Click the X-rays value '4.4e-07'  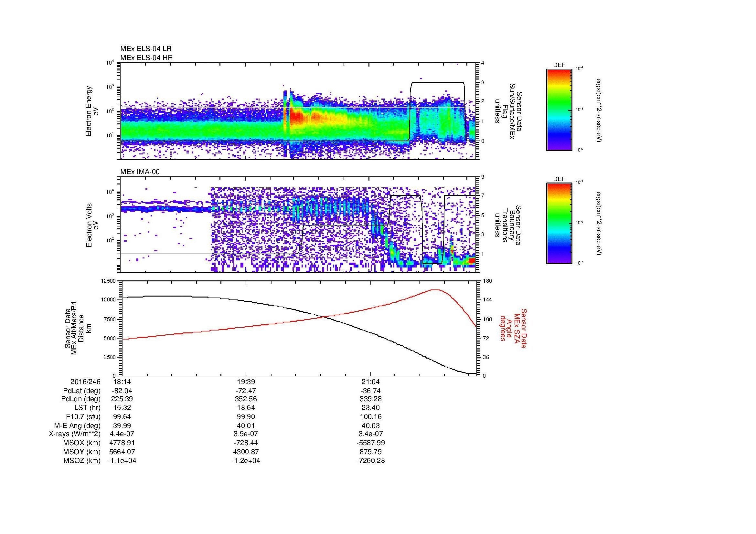click(122, 434)
